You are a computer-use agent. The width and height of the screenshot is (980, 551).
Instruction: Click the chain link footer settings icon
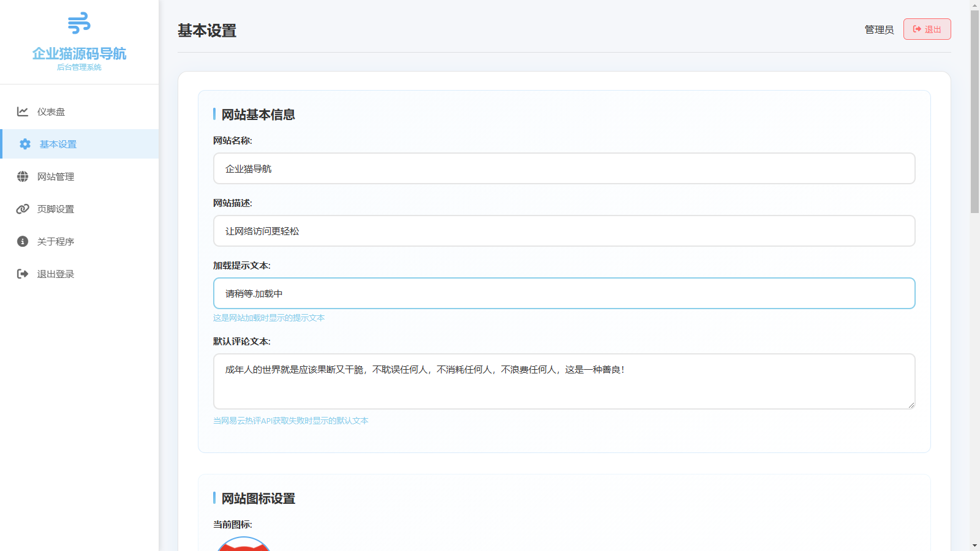pos(23,209)
